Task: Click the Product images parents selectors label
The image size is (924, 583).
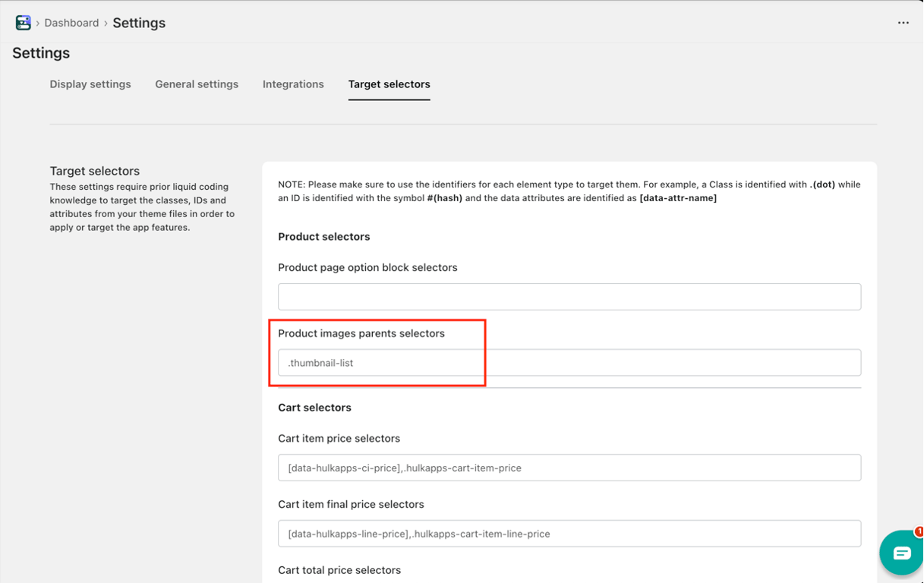Action: pyautogui.click(x=361, y=333)
